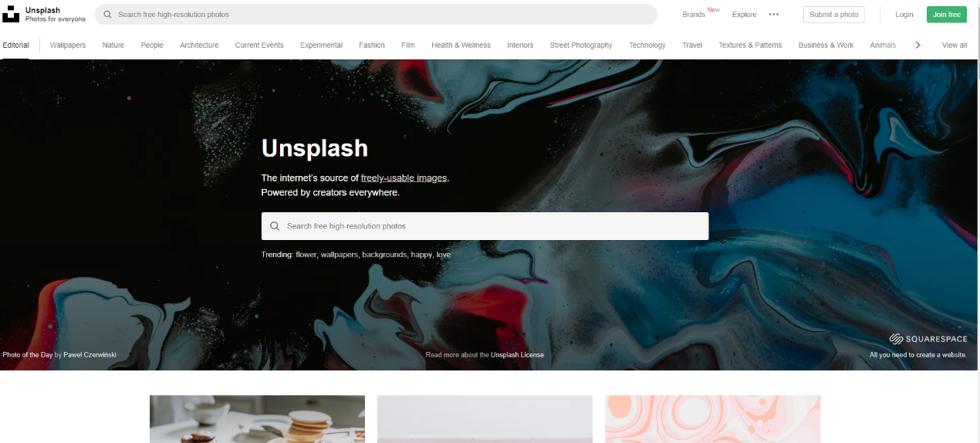Open the pancakes photo thumbnail
Screen dimensions: 980x443
tap(257, 419)
